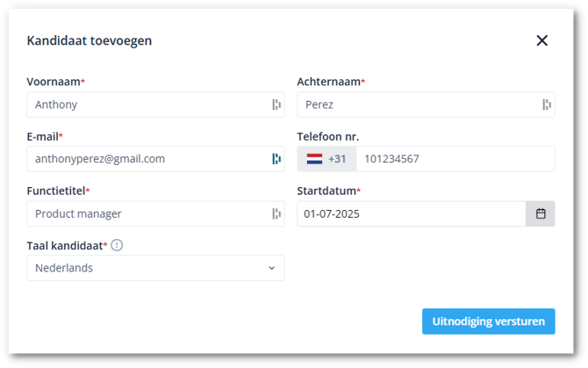Click the Netherlands flag icon
The width and height of the screenshot is (588, 368).
[x=314, y=159]
